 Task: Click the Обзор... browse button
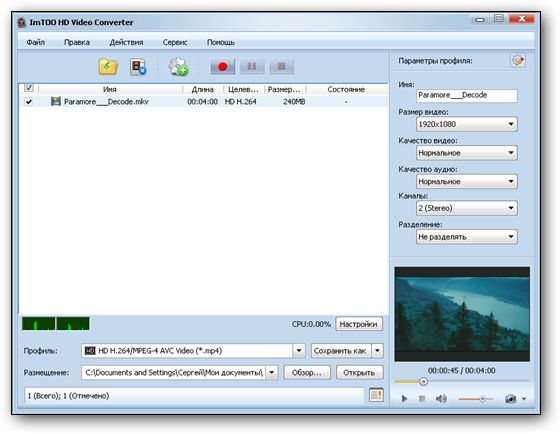tap(307, 373)
